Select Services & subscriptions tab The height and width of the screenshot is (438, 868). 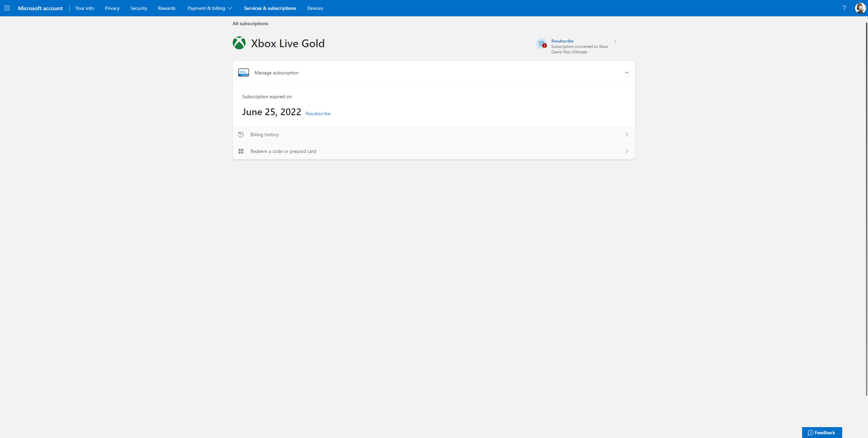(270, 8)
